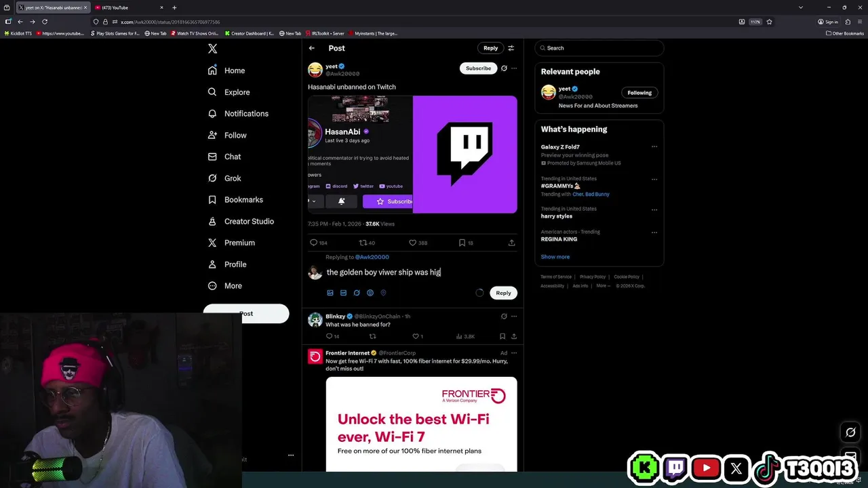Screen dimensions: 868x488
Task: Click Grok icon beside Subscribe
Action: tap(504, 68)
